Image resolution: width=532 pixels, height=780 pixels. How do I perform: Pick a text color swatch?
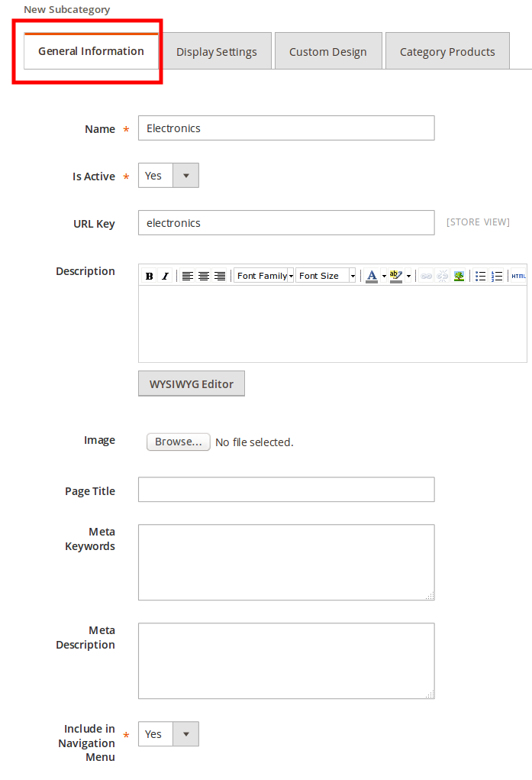click(372, 276)
